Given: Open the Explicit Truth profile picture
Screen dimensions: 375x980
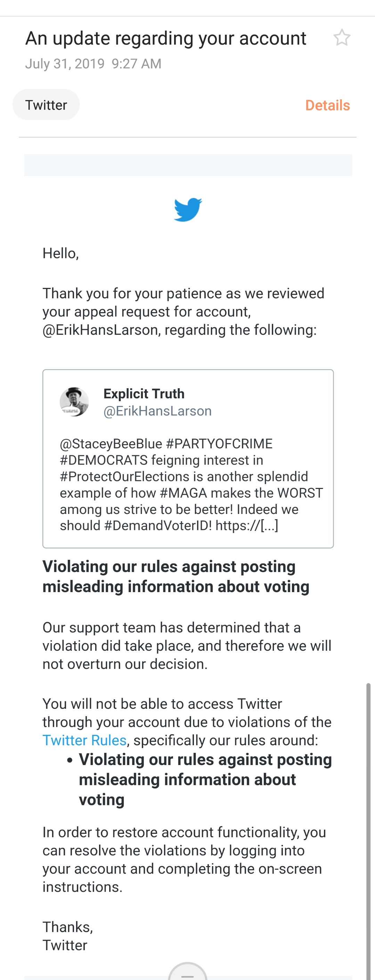Looking at the screenshot, I should coord(74,402).
